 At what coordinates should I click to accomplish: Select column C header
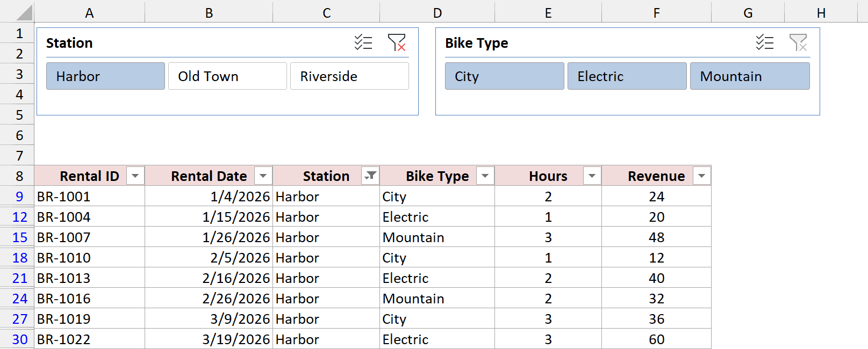326,12
